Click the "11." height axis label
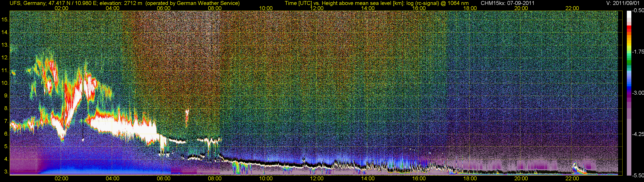 point(5,71)
